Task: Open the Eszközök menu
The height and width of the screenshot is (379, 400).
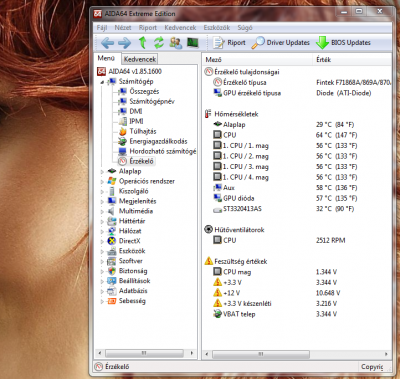Action: pyautogui.click(x=217, y=28)
